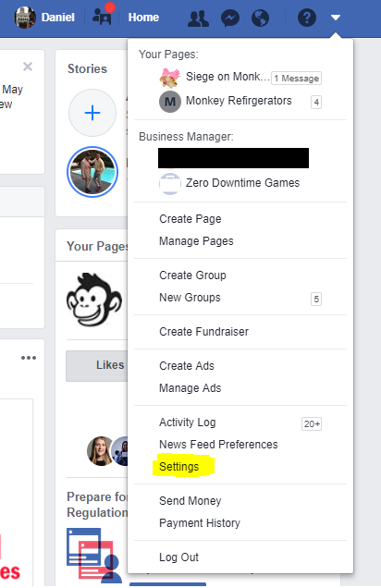Click the blonde woman's profile avatar
381x588 pixels.
pos(101,451)
